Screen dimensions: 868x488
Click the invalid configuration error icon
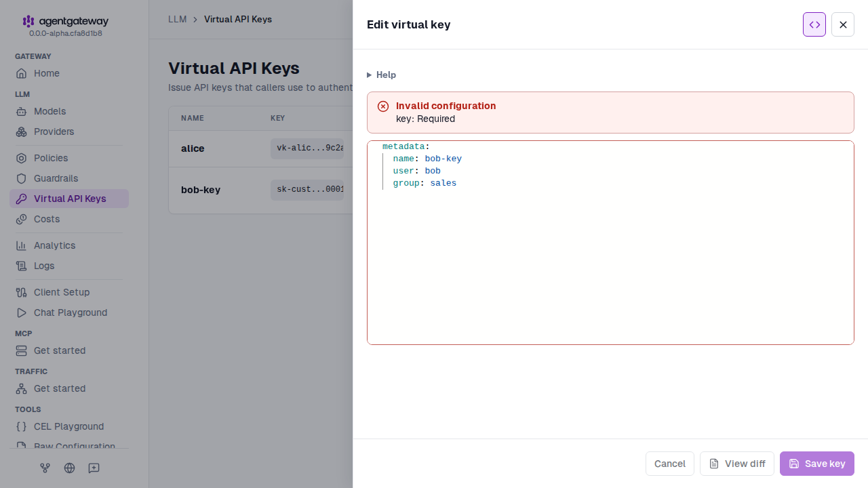383,106
